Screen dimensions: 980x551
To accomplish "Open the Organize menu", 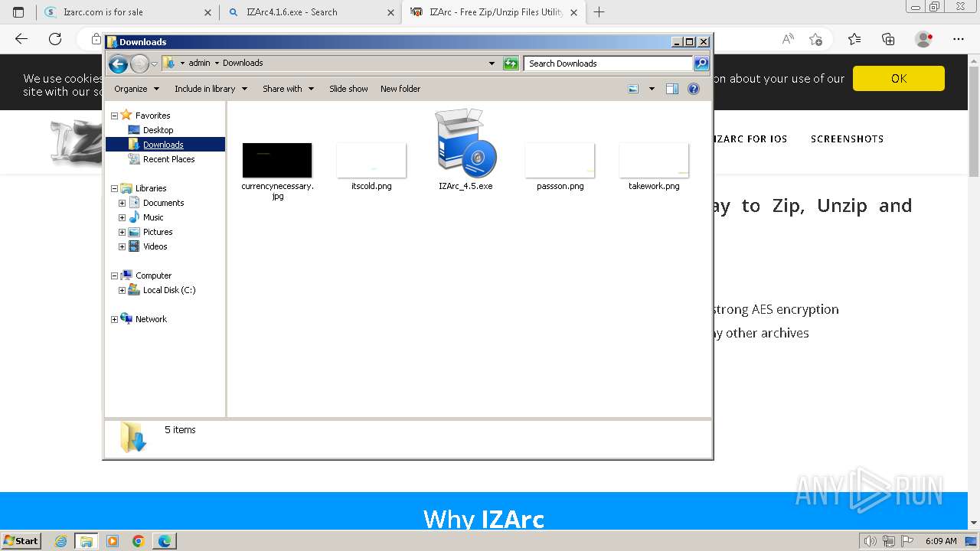I will [136, 89].
